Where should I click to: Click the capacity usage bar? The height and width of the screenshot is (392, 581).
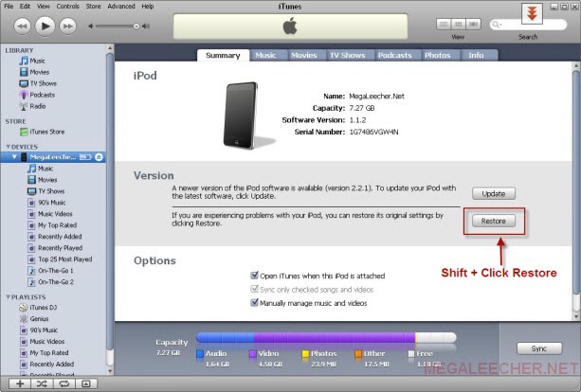[326, 338]
